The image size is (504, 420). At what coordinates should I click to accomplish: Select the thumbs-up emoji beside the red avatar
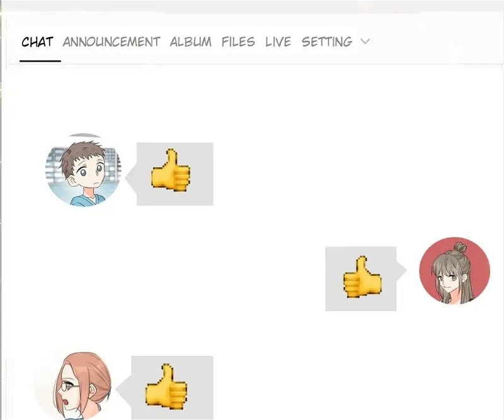click(x=362, y=277)
